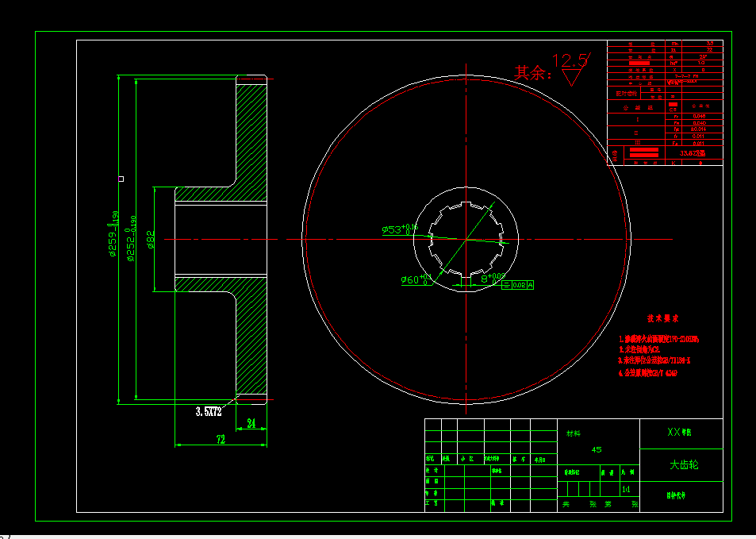
Task: Select the ø60 spline diameter dimension
Action: 416,279
